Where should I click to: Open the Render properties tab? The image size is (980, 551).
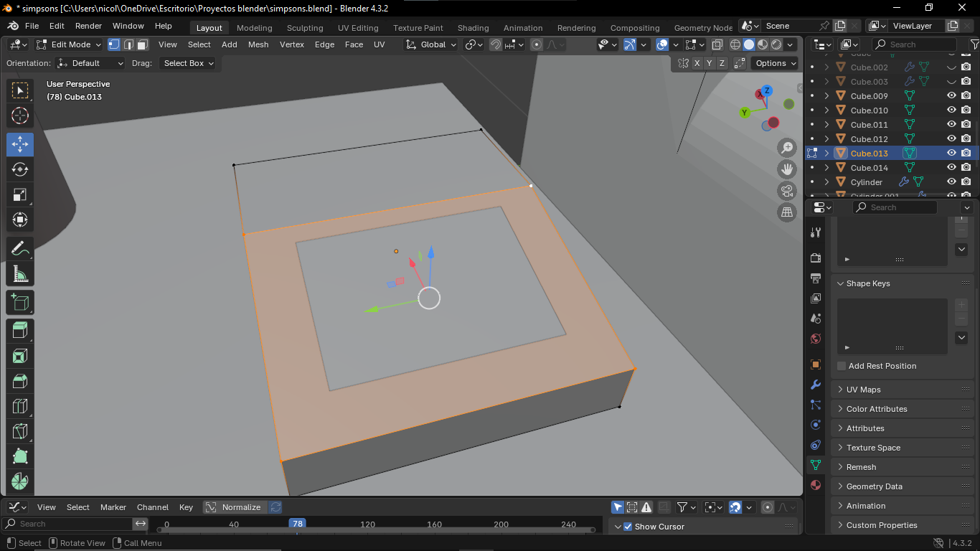[816, 258]
